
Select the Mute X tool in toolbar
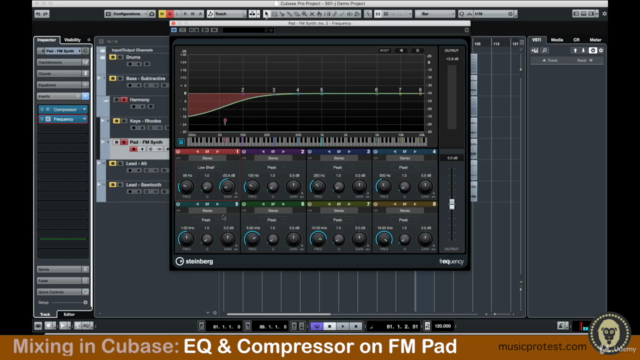coord(312,14)
